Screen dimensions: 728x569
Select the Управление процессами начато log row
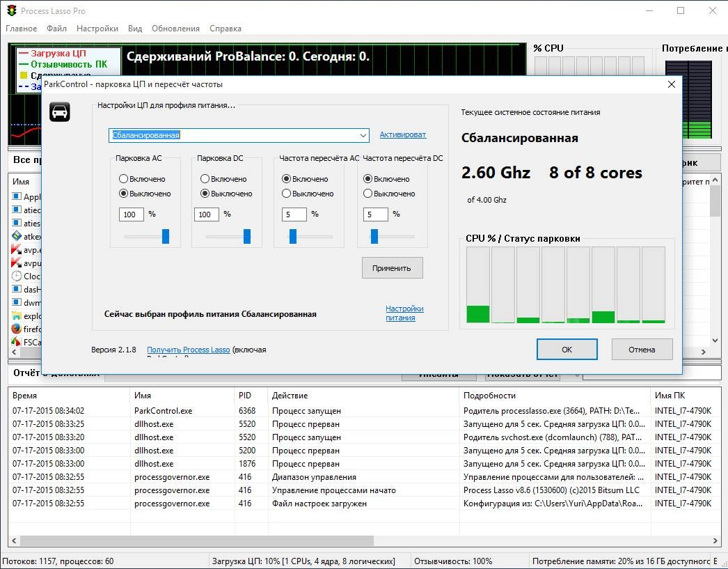[x=364, y=490]
